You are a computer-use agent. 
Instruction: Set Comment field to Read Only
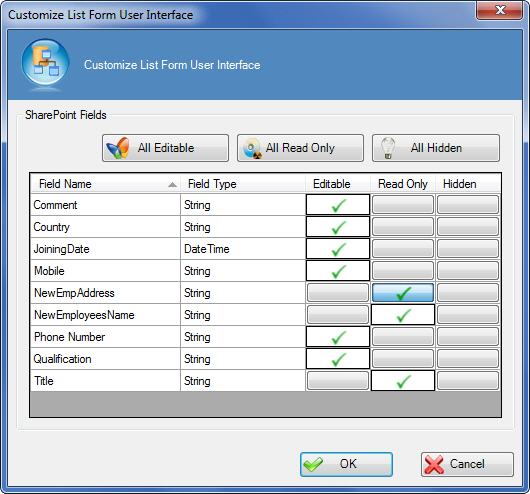[x=403, y=205]
